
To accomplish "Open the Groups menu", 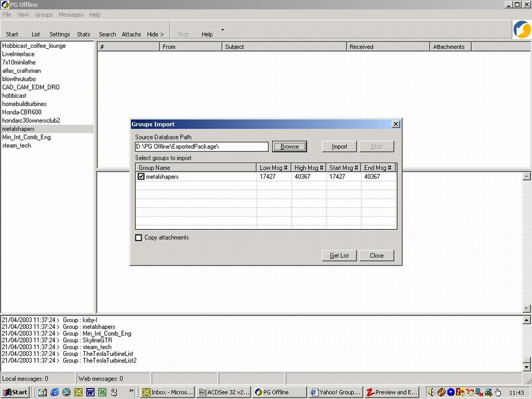I will 44,14.
